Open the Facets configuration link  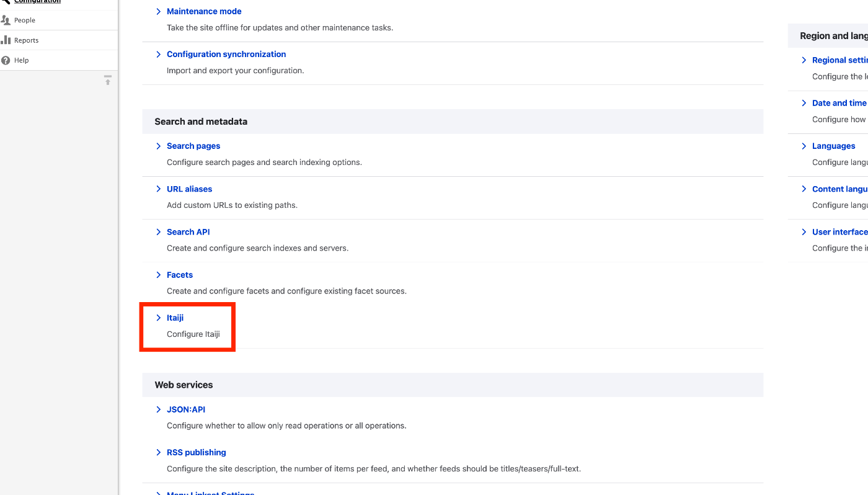(x=180, y=274)
